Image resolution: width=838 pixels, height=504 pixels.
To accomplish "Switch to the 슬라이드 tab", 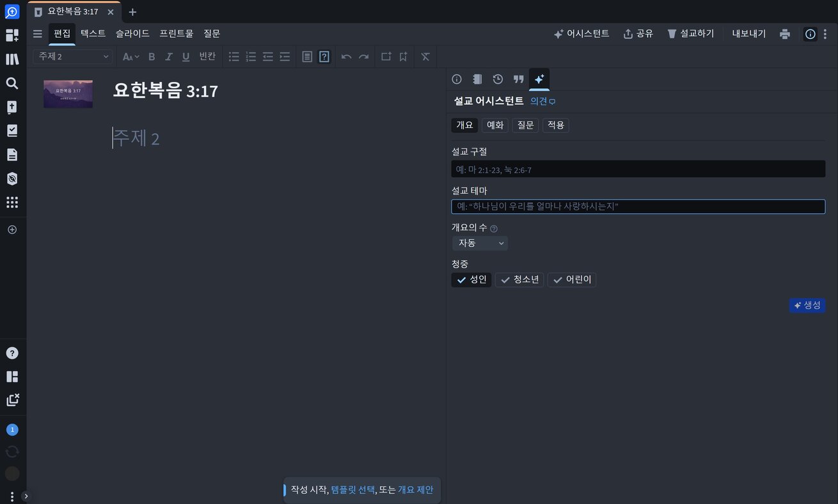I will click(x=132, y=34).
